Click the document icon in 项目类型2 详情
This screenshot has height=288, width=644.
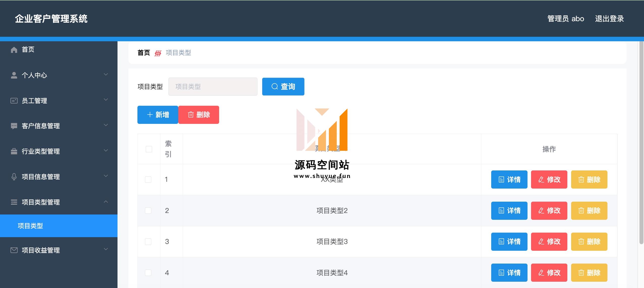tap(502, 211)
